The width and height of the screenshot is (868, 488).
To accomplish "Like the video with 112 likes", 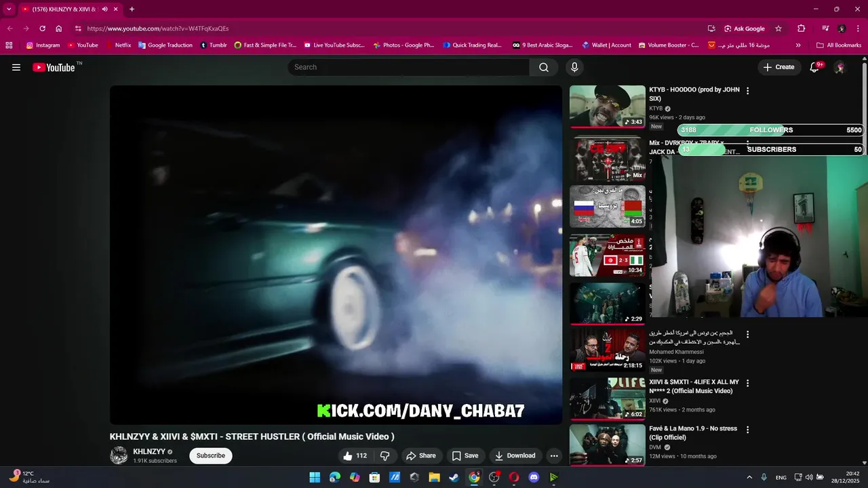I will tap(355, 455).
